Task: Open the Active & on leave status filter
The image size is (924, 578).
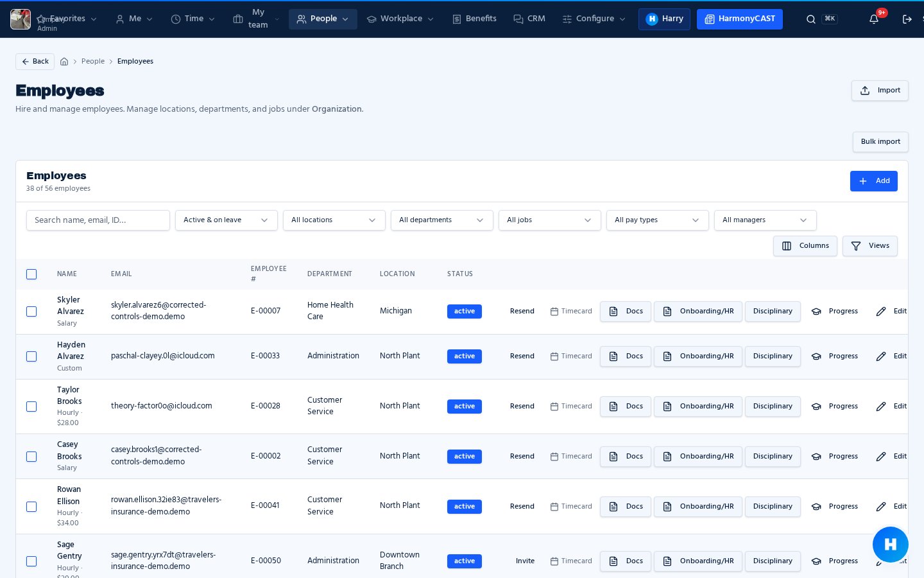Action: click(x=227, y=220)
